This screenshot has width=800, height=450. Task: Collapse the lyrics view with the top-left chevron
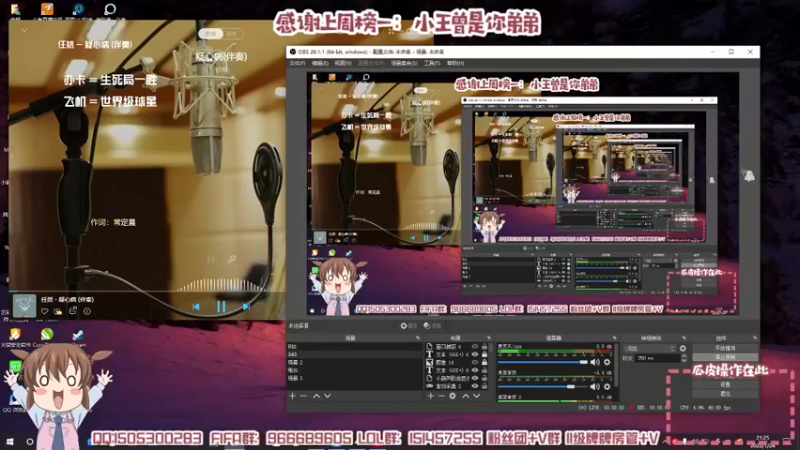tap(24, 31)
